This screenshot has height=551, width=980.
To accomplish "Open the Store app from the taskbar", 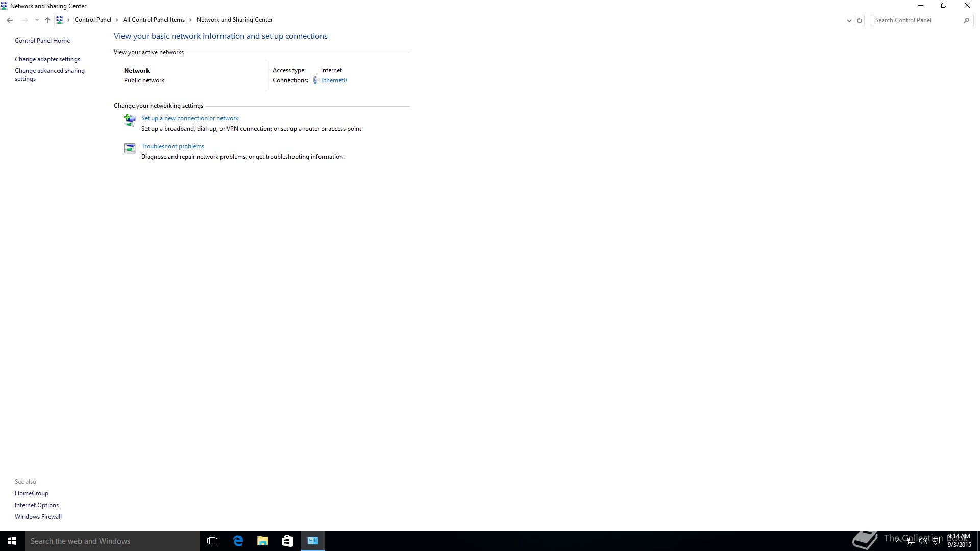I will [287, 541].
